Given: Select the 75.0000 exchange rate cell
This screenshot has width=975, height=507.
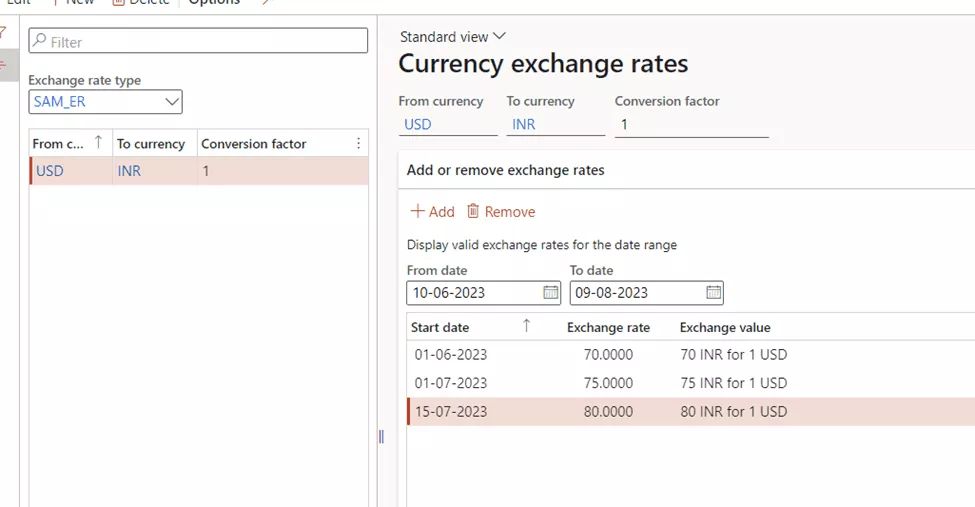Looking at the screenshot, I should coord(608,383).
